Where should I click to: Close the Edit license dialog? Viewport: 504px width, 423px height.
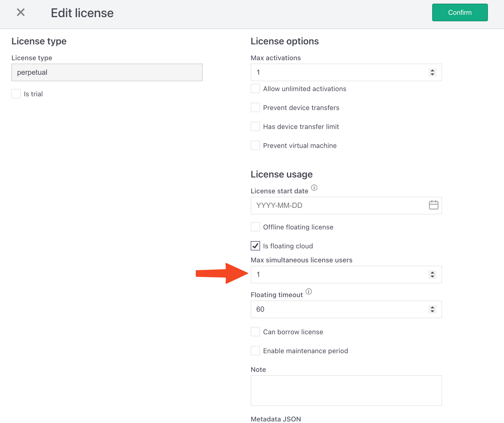[x=21, y=12]
